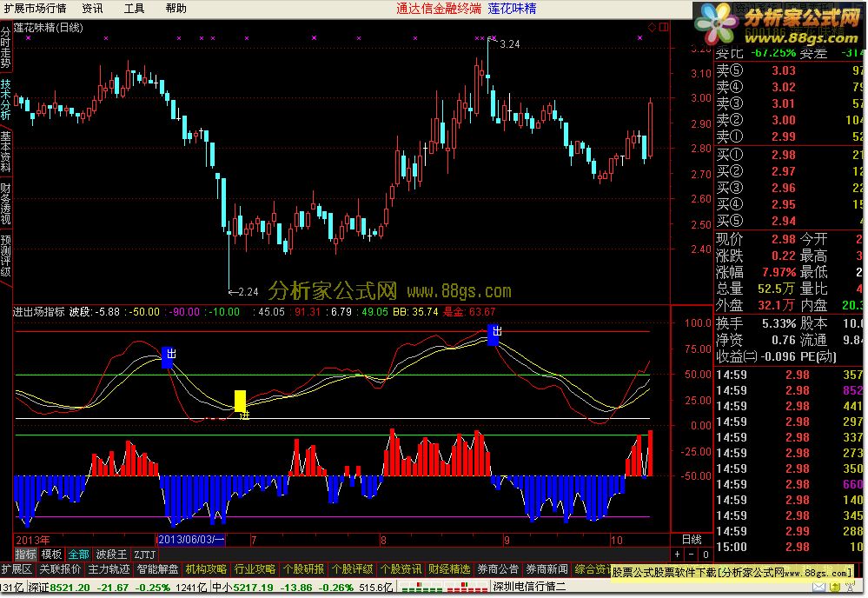The image size is (868, 598).
Task: Click the diamond icon at chart top-right
Action: [x=653, y=27]
